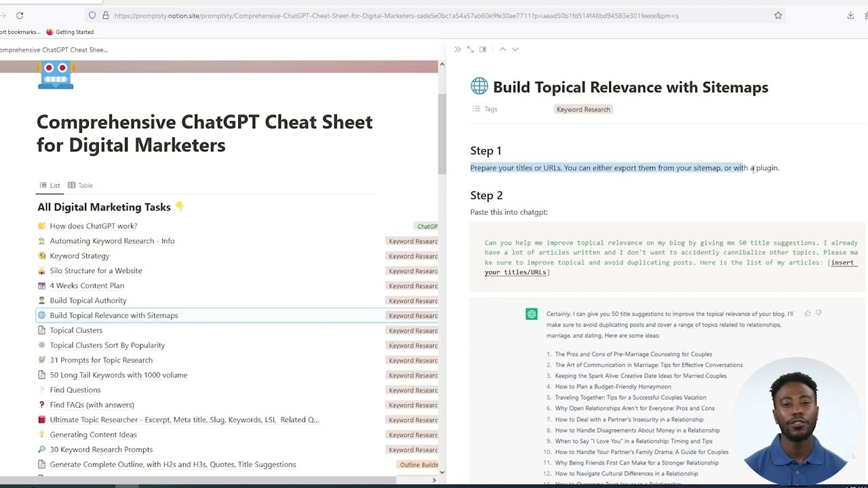Close the side peek panel with double-chevron icon

click(x=458, y=49)
